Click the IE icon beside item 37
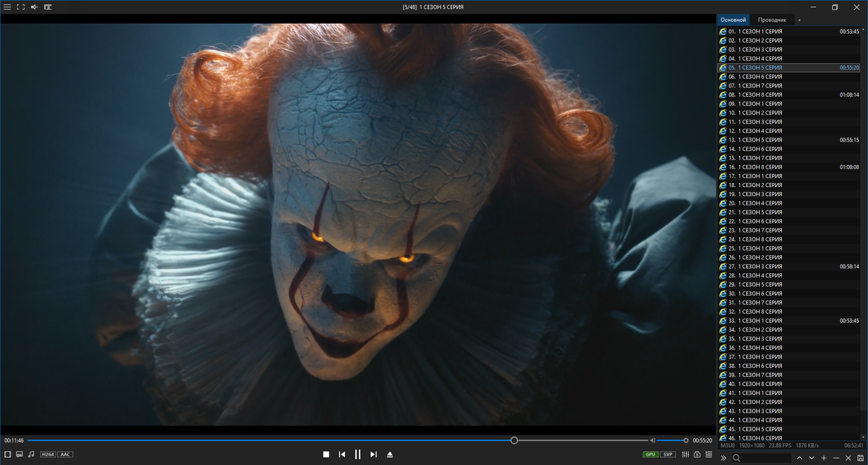The height and width of the screenshot is (465, 868). click(723, 357)
